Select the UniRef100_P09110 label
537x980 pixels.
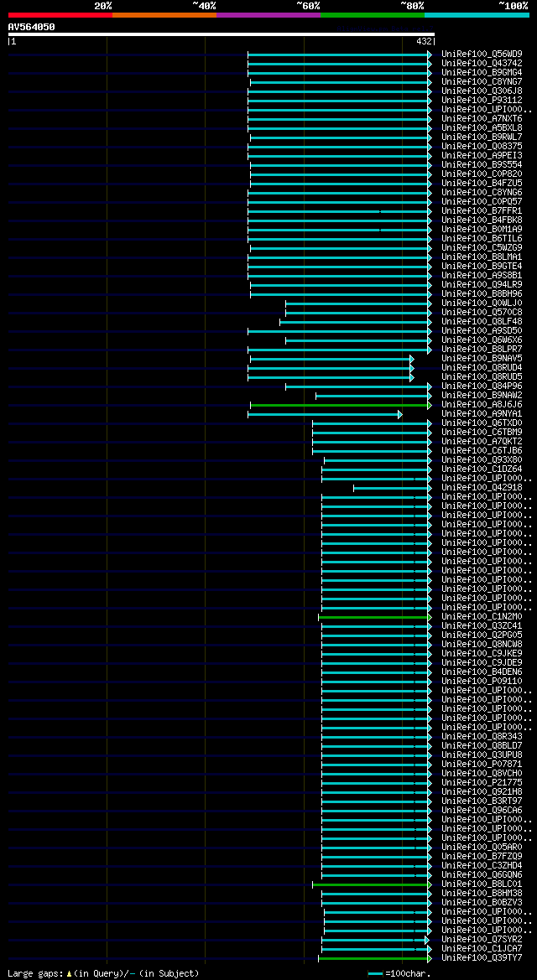482,682
